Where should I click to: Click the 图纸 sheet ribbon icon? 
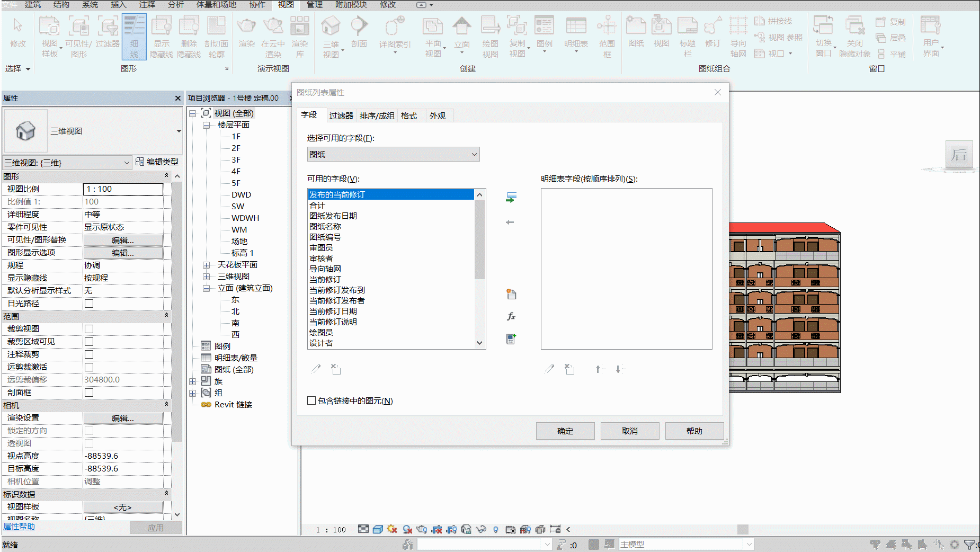point(636,32)
